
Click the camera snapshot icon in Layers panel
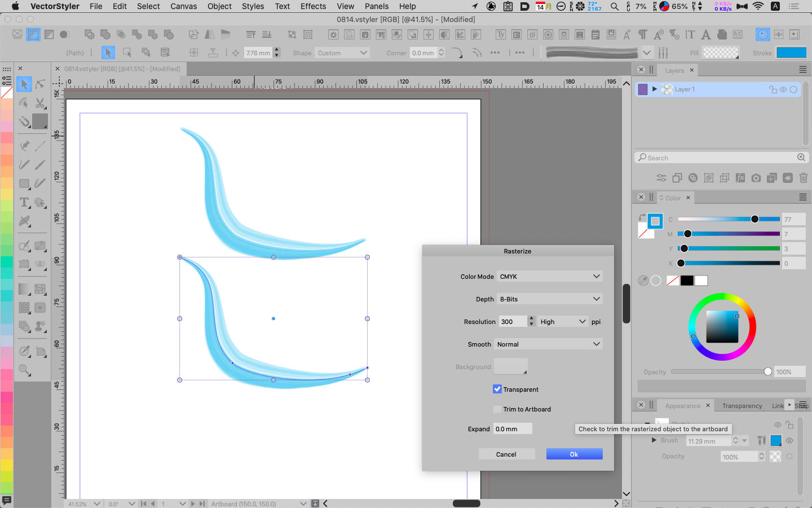(x=756, y=178)
